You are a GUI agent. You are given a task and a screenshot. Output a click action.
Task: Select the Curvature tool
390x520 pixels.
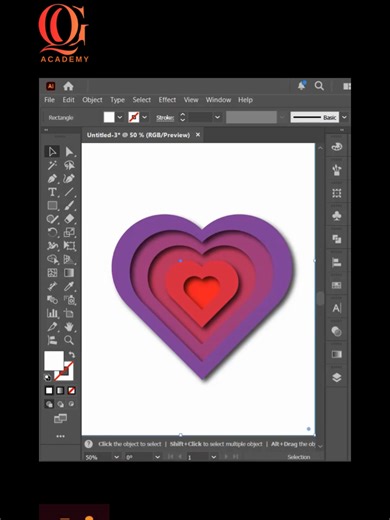pyautogui.click(x=69, y=179)
